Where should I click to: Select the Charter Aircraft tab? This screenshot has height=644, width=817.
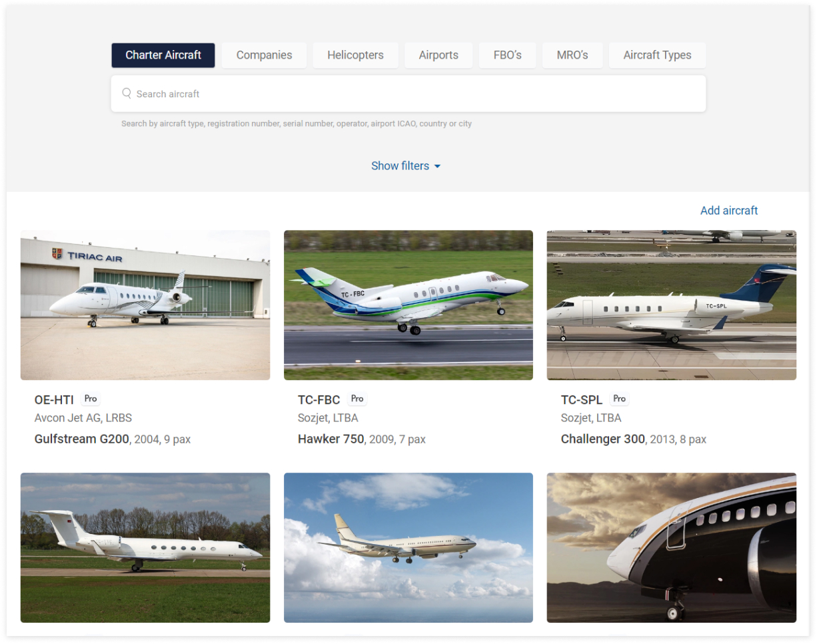[x=163, y=55]
